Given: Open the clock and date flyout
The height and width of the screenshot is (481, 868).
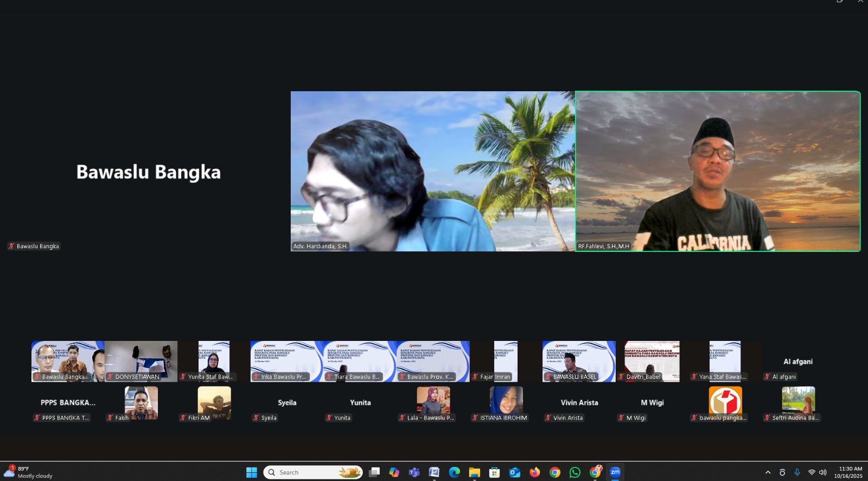Looking at the screenshot, I should (850, 472).
